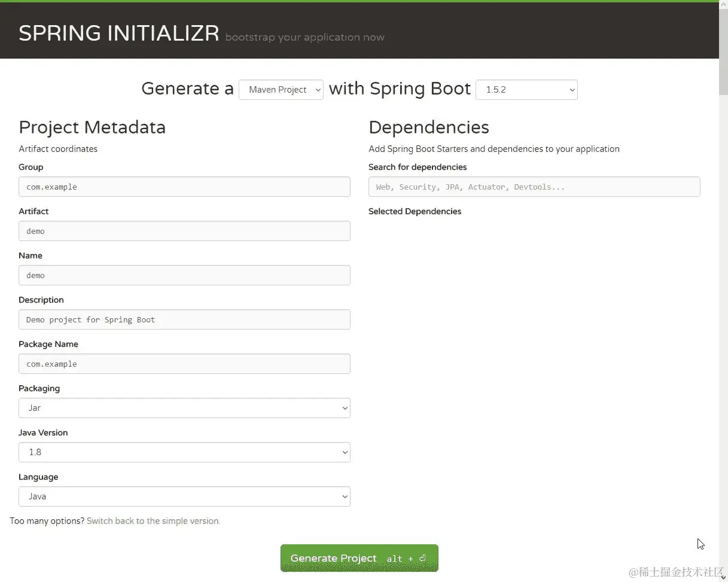Click the Generate Project button
This screenshot has height=582, width=728.
point(360,558)
